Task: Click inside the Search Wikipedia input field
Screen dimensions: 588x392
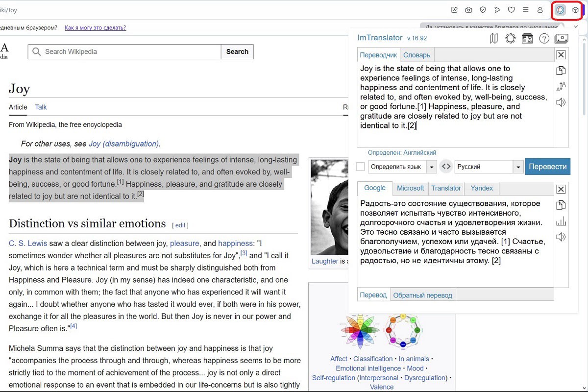Action: point(124,51)
